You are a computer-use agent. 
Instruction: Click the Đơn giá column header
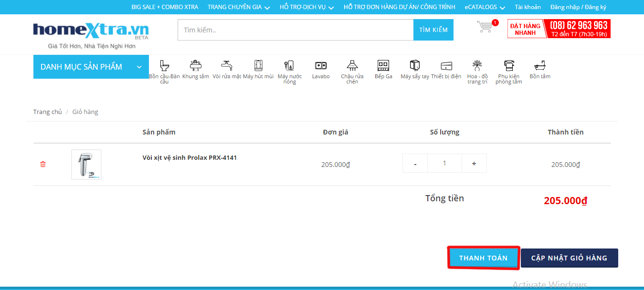(336, 132)
